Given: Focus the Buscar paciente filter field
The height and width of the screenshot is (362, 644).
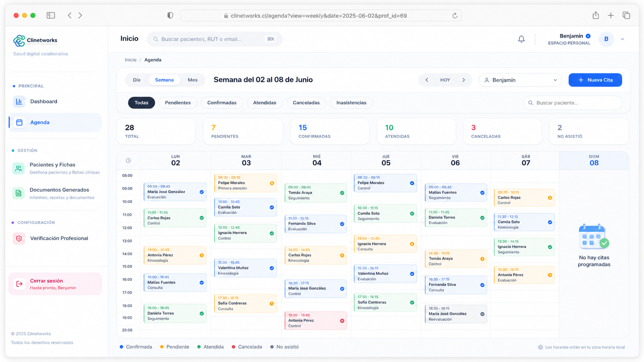Looking at the screenshot, I should [x=573, y=103].
